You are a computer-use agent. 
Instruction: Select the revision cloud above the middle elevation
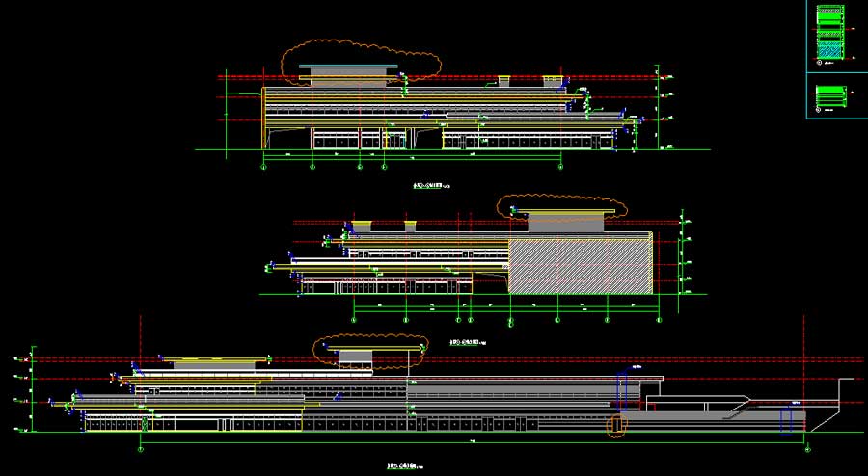[561, 208]
